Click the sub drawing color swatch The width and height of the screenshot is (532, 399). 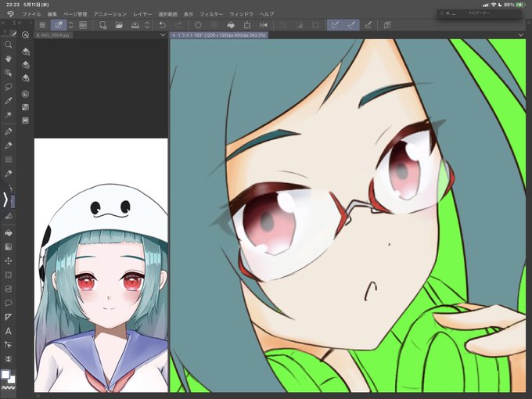(x=11, y=379)
